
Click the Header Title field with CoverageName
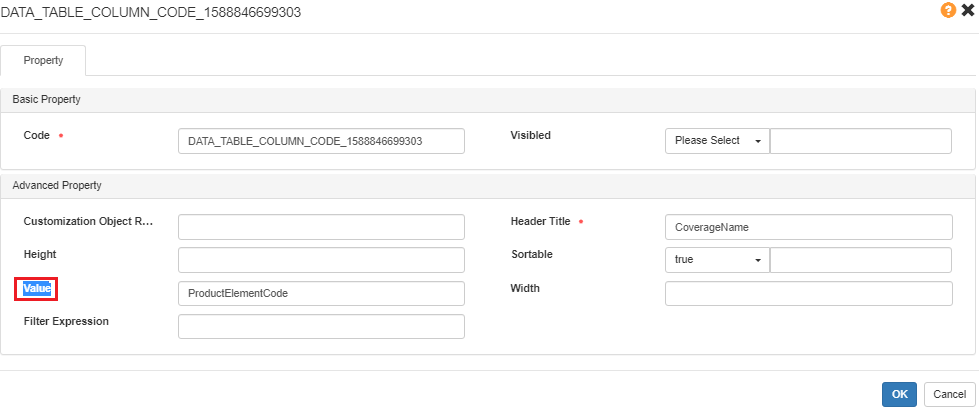807,227
